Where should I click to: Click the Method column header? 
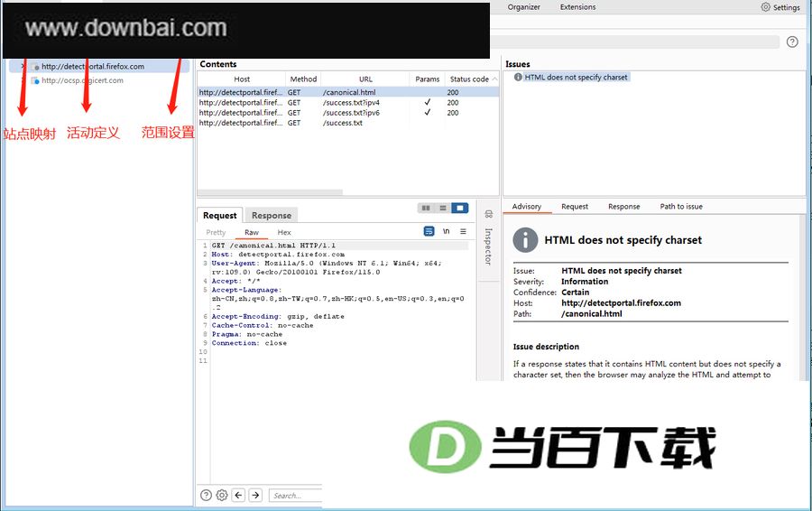(x=303, y=79)
